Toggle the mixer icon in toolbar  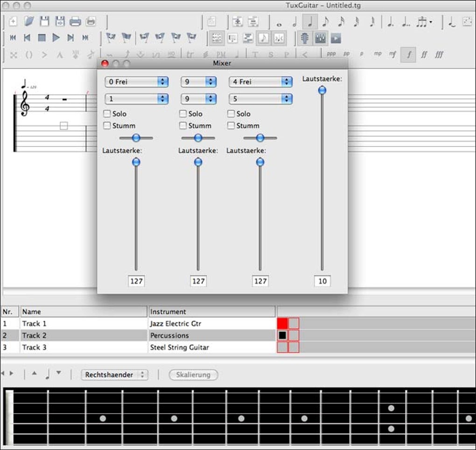pyautogui.click(x=321, y=38)
